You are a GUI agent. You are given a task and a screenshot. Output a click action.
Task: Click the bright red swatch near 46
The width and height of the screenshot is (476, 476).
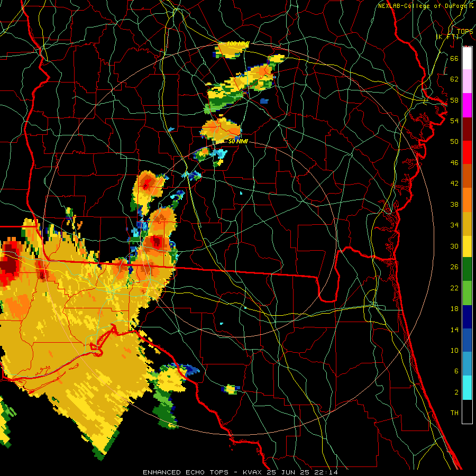(x=467, y=152)
